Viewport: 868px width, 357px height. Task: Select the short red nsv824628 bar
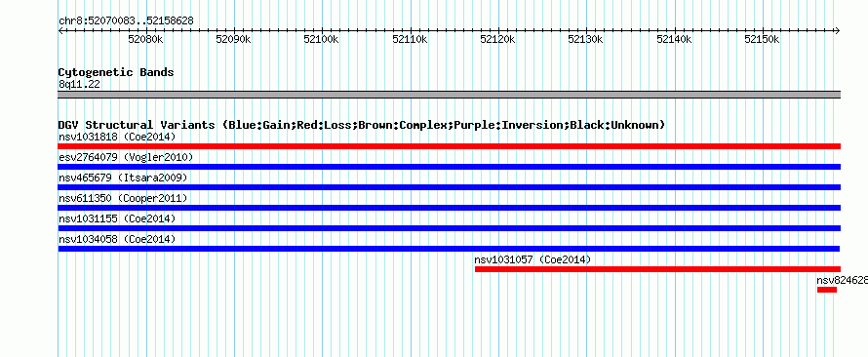[827, 290]
